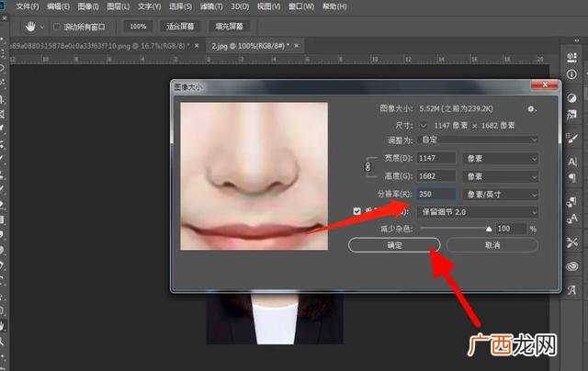Open the Paragraph Styles panel icon
This screenshot has height=371, width=588.
tap(571, 202)
